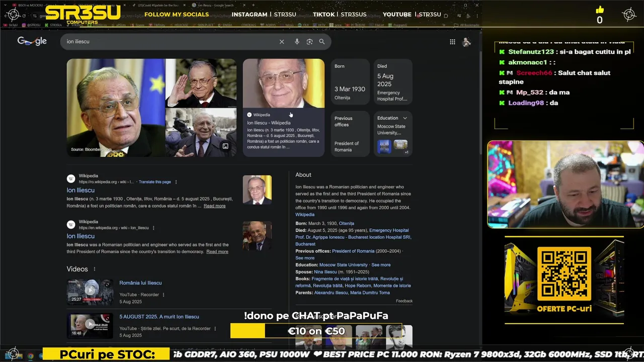Image resolution: width=644 pixels, height=362 pixels.
Task: Open options dots beside YouTube · Recorder
Action: (164, 295)
